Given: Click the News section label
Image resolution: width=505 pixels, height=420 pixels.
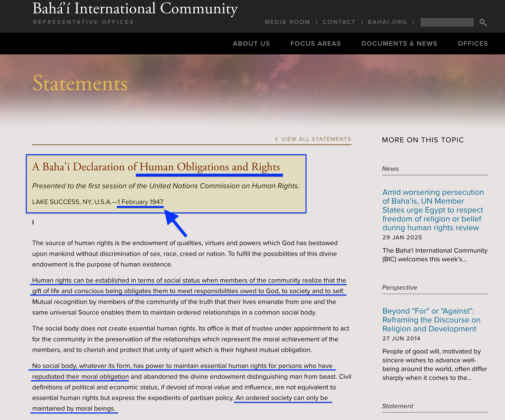Looking at the screenshot, I should (x=390, y=169).
